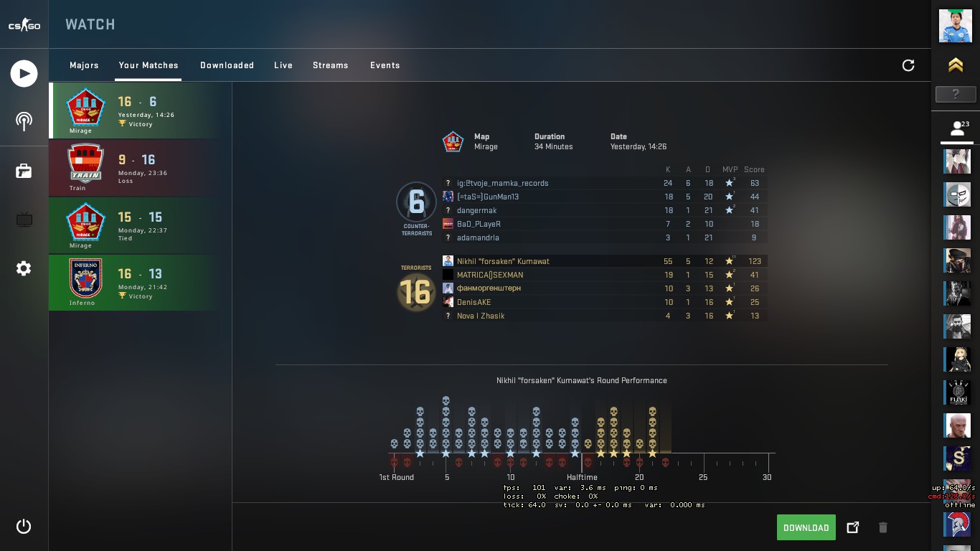This screenshot has width=980, height=551.
Task: Switch to the Your Matches tab
Action: [149, 65]
